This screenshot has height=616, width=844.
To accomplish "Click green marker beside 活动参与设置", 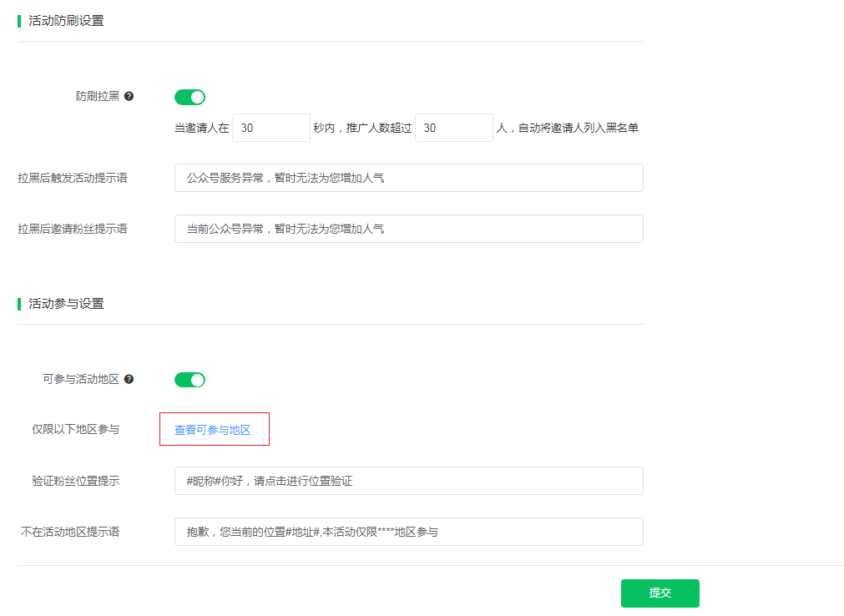I will [18, 303].
